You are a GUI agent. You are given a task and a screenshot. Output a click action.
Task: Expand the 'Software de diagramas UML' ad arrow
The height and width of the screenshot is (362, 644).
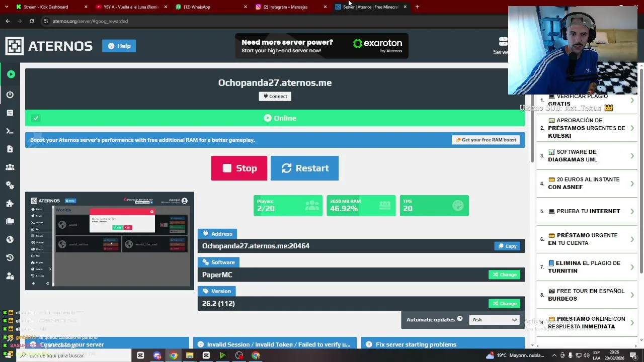[632, 156]
